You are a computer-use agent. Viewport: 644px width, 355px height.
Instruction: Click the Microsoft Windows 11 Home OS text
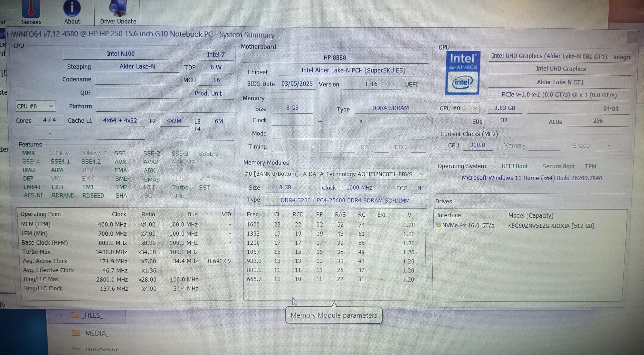pyautogui.click(x=532, y=178)
